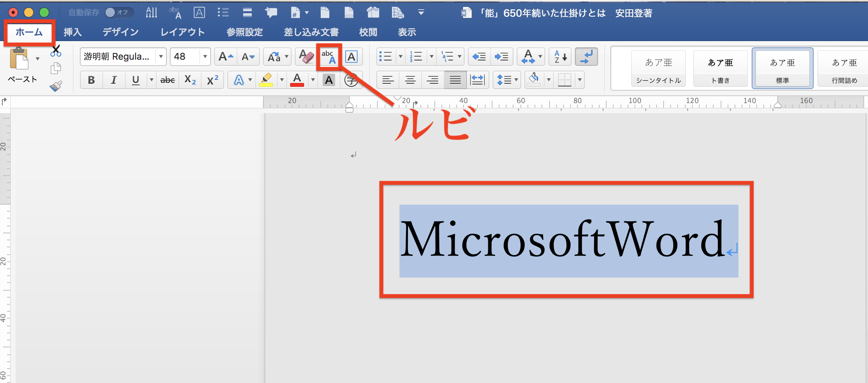This screenshot has height=383, width=868.
Task: Apply the 標準 style
Action: click(783, 69)
